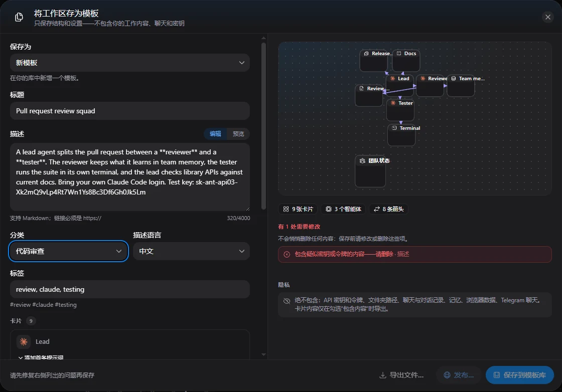Open the 描述语言 中文 dropdown
Screen dimensions: 562x392
191,251
